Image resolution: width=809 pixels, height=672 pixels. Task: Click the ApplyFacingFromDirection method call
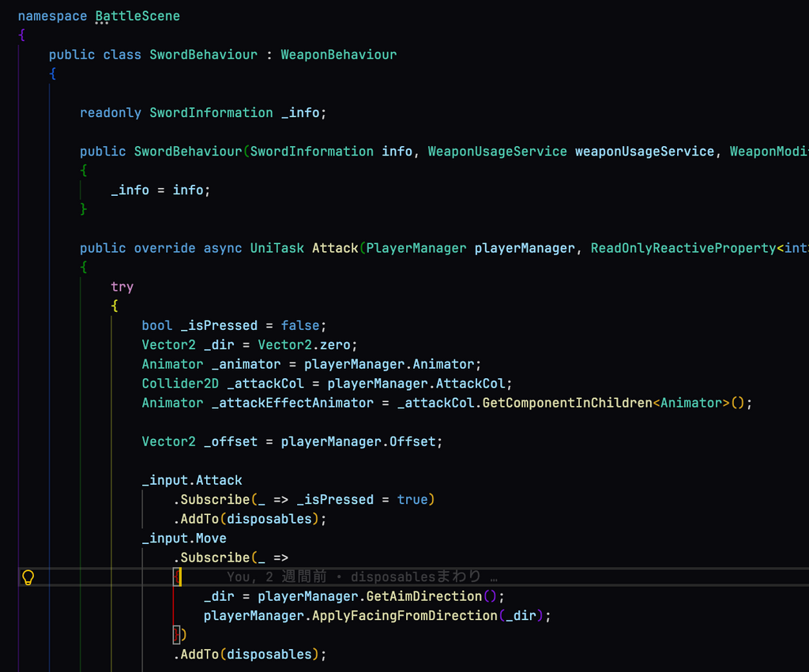pyautogui.click(x=404, y=615)
